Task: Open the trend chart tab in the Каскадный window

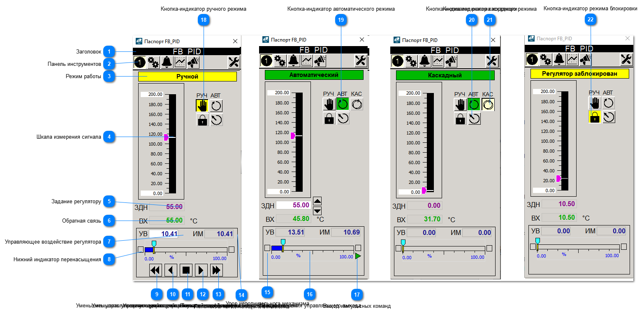Action: (x=438, y=61)
